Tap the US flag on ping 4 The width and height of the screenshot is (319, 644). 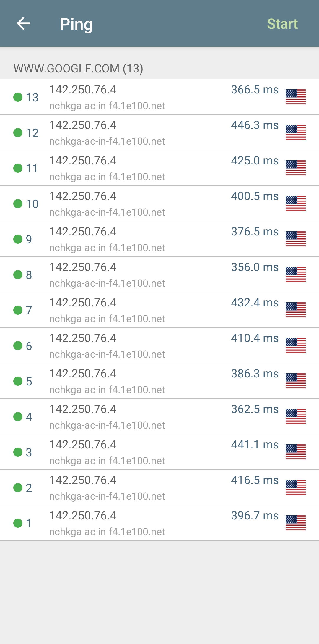coord(295,417)
